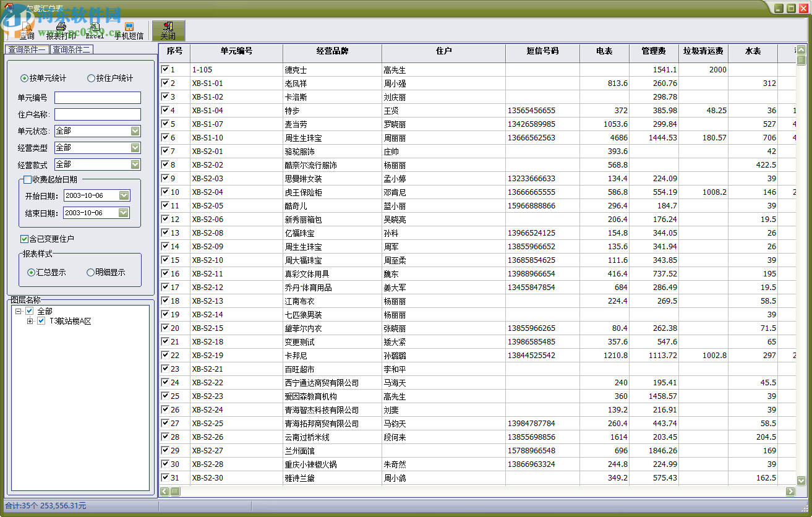Uncheck row 1 checkbox for unit 1-105

[x=165, y=69]
